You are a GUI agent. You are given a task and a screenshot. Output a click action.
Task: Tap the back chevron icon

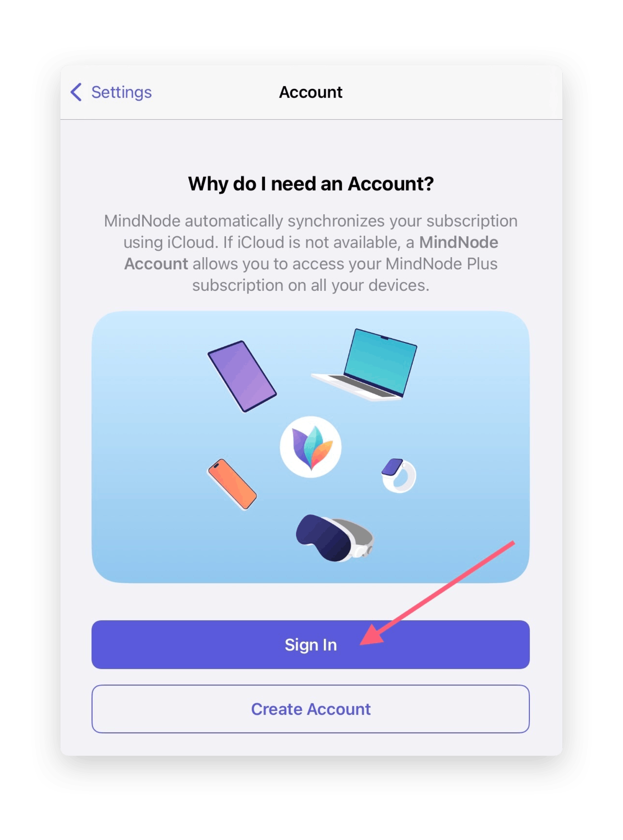coord(76,92)
